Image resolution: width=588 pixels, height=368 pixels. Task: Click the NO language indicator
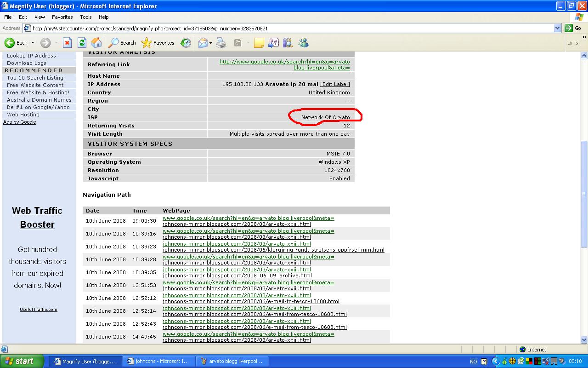tap(474, 362)
